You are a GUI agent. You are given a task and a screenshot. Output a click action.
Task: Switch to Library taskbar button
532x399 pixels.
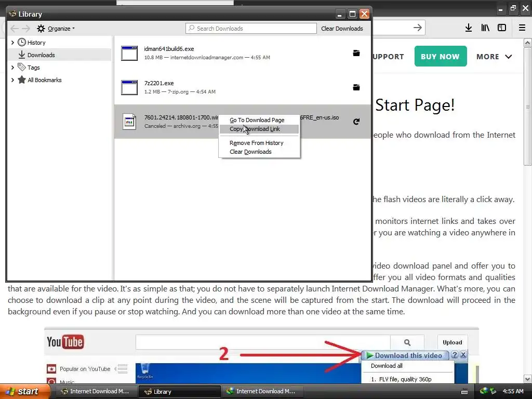tap(179, 392)
